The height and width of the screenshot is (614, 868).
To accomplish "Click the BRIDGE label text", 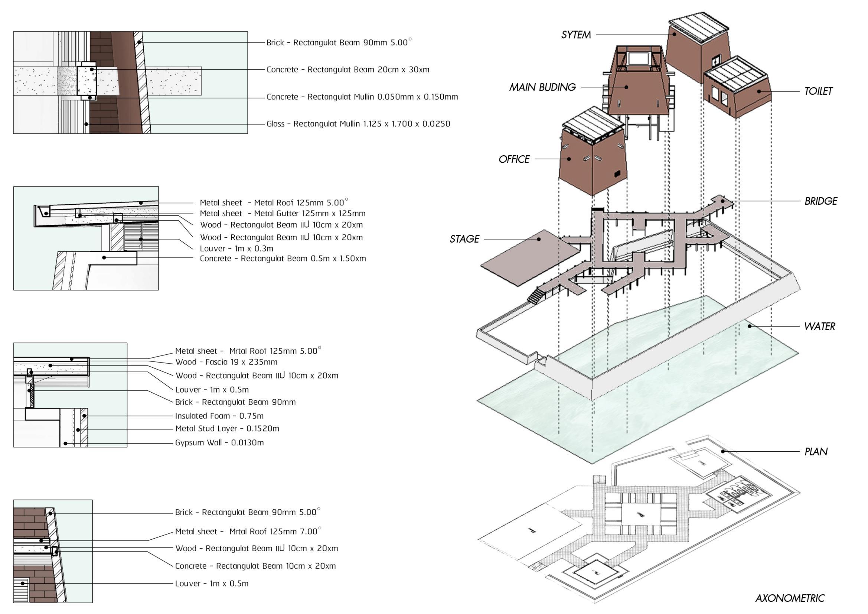I will (x=820, y=201).
